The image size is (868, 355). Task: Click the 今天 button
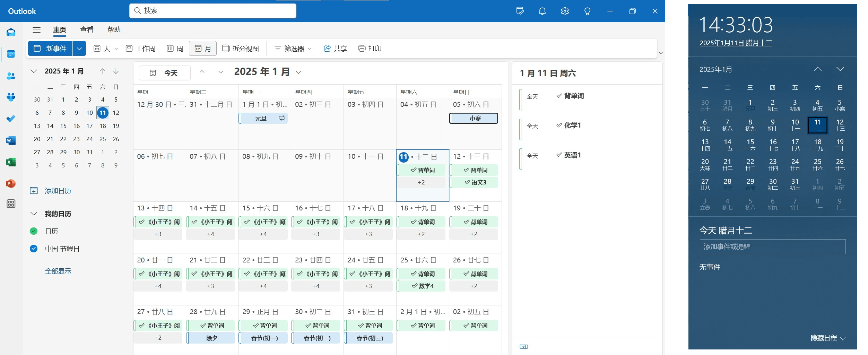(165, 73)
